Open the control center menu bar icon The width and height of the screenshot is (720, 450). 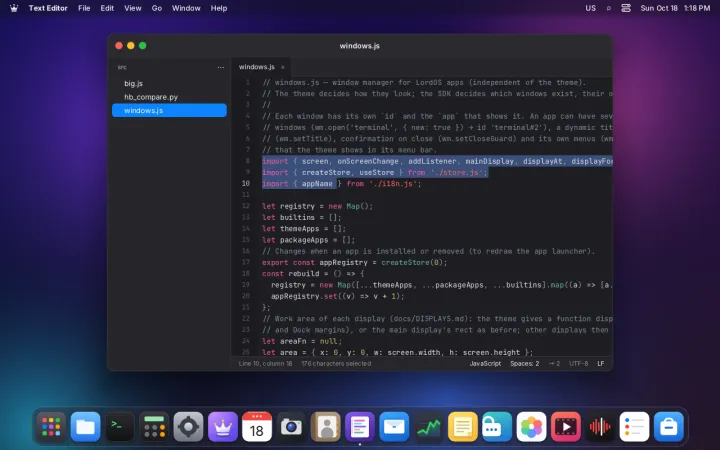pos(626,8)
